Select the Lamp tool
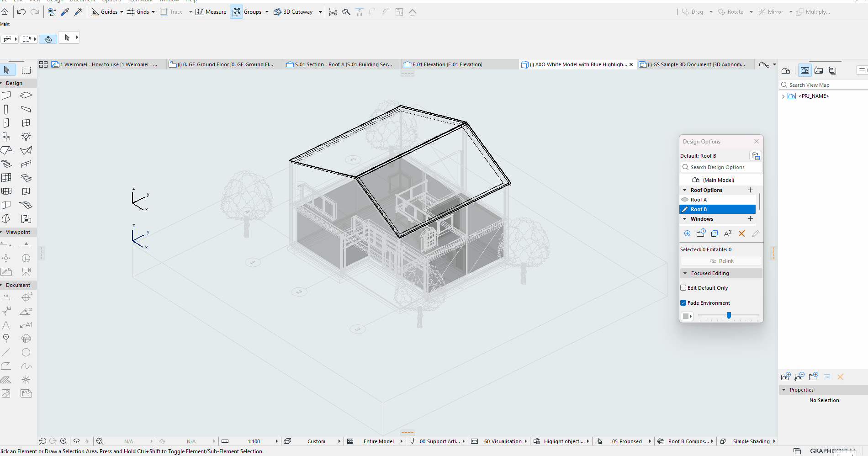The height and width of the screenshot is (456, 868). pyautogui.click(x=26, y=137)
